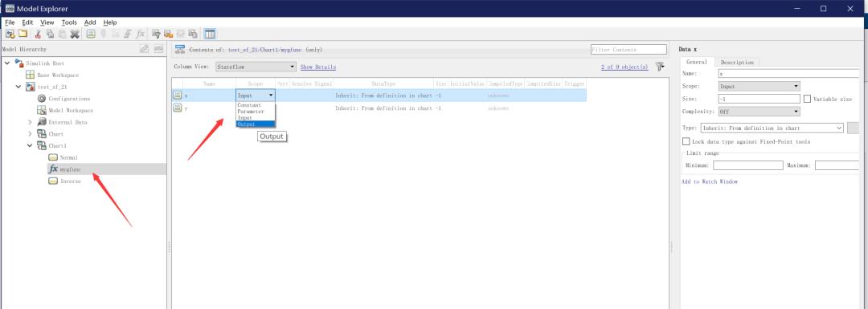
Task: Expand the External Data node
Action: point(30,122)
